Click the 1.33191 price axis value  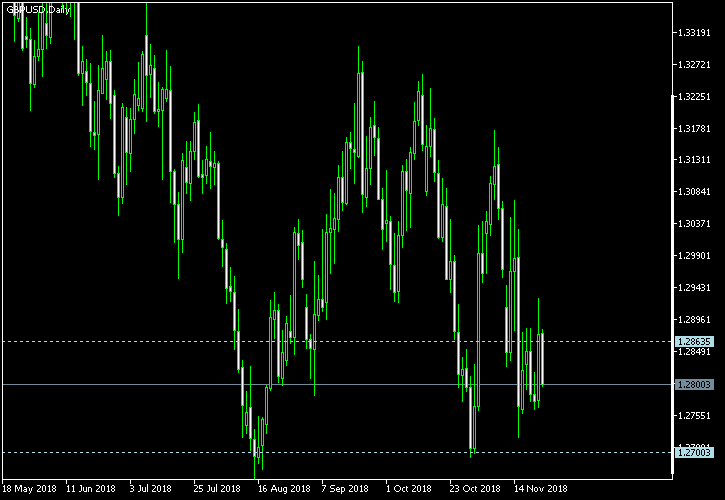[694, 33]
